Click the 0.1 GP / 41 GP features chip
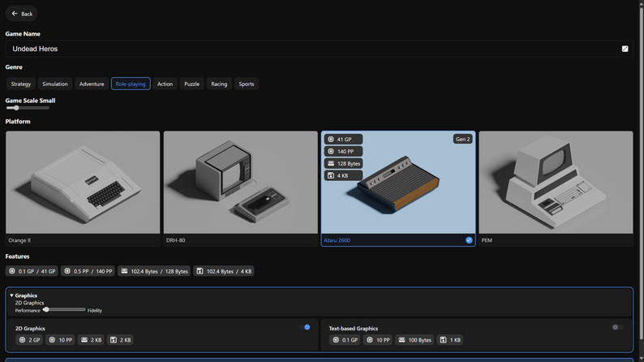Image resolution: width=644 pixels, height=362 pixels. click(x=31, y=271)
